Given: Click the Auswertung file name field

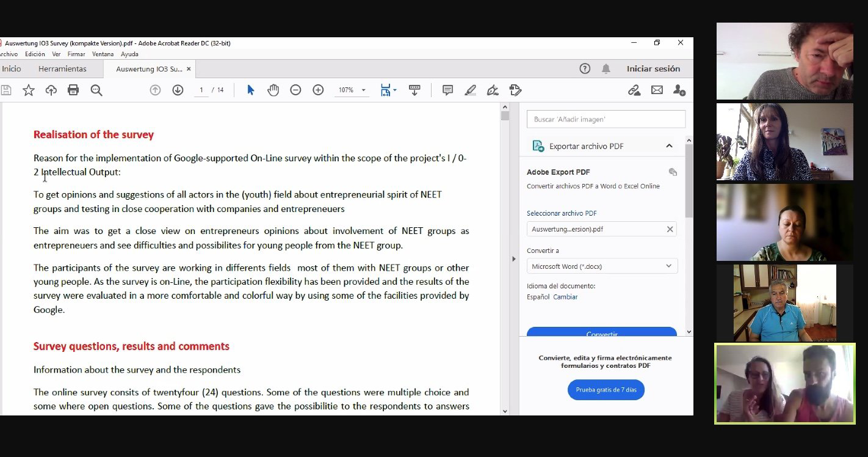Looking at the screenshot, I should [x=602, y=229].
